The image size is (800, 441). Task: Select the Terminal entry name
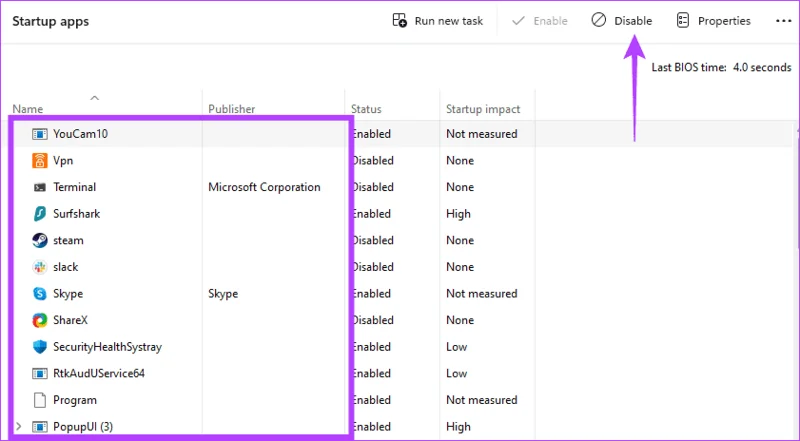(74, 187)
